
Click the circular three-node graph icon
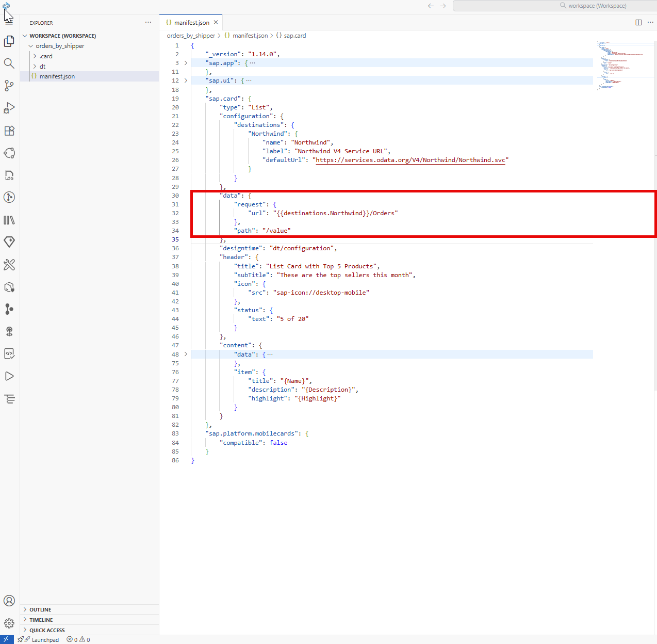tap(9, 153)
